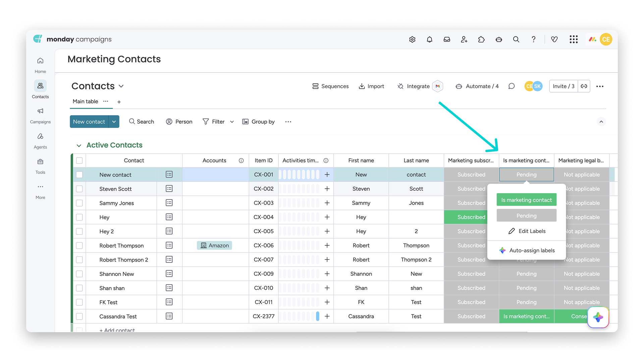Screen dimensions: 644x362
Task: Collapse the Active Contacts group
Action: [79, 145]
